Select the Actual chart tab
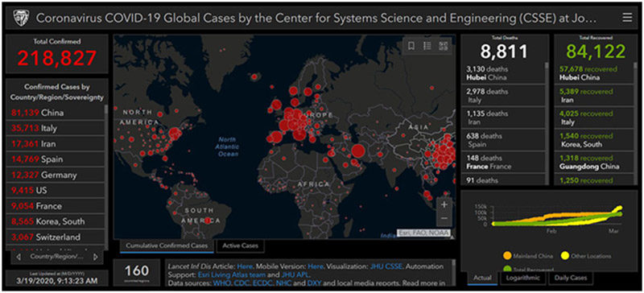 482,278
